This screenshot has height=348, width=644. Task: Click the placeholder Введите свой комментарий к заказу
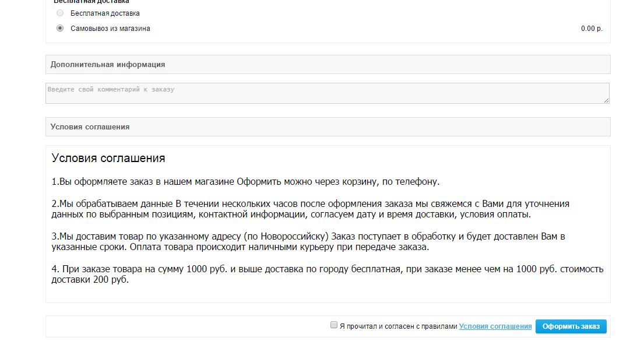(x=111, y=90)
